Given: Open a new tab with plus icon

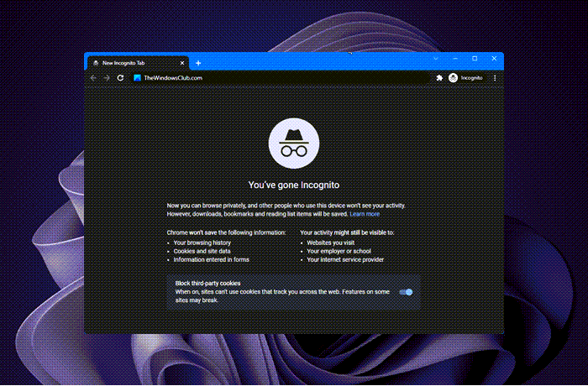Looking at the screenshot, I should 198,63.
